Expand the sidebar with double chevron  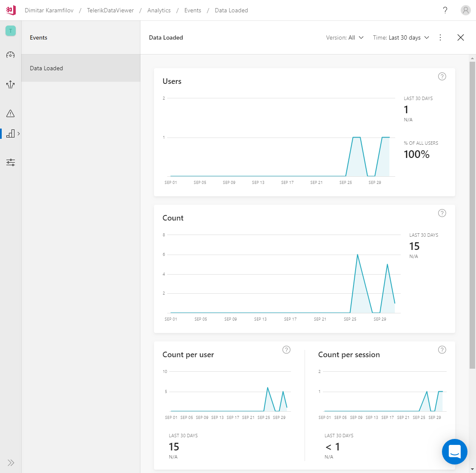(x=11, y=463)
